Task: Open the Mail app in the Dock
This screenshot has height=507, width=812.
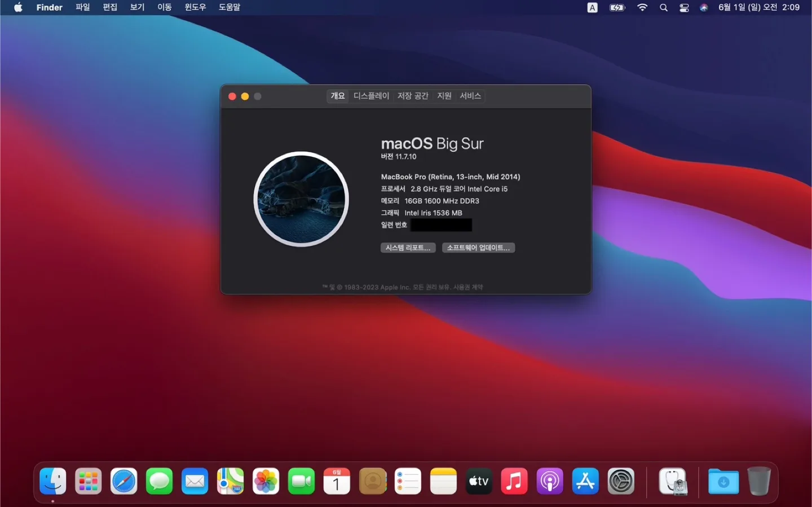Action: coord(195,481)
